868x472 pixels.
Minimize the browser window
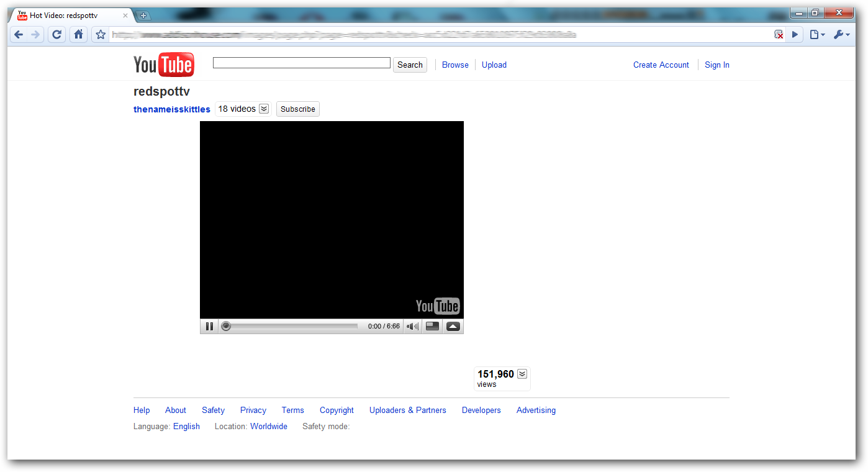coord(798,12)
